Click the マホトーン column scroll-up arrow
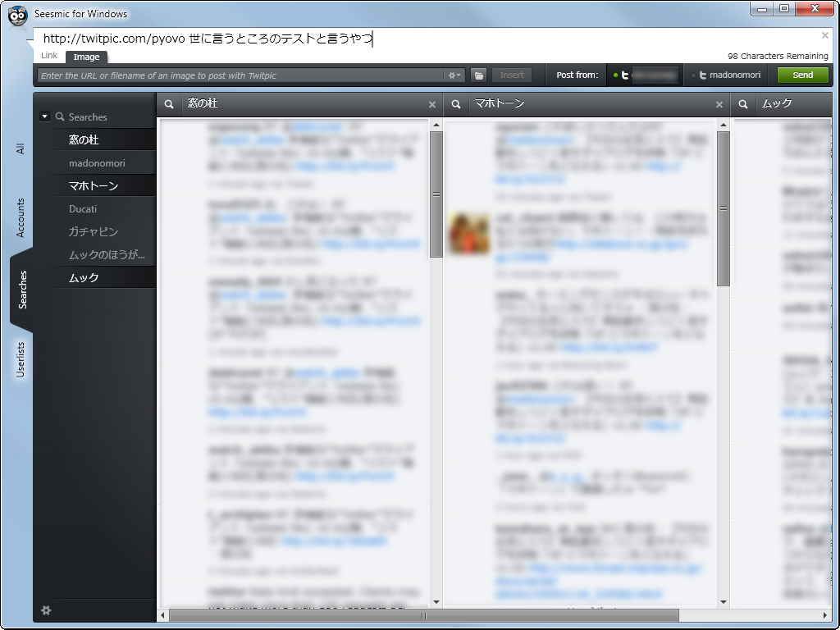The width and height of the screenshot is (840, 630). tap(724, 125)
